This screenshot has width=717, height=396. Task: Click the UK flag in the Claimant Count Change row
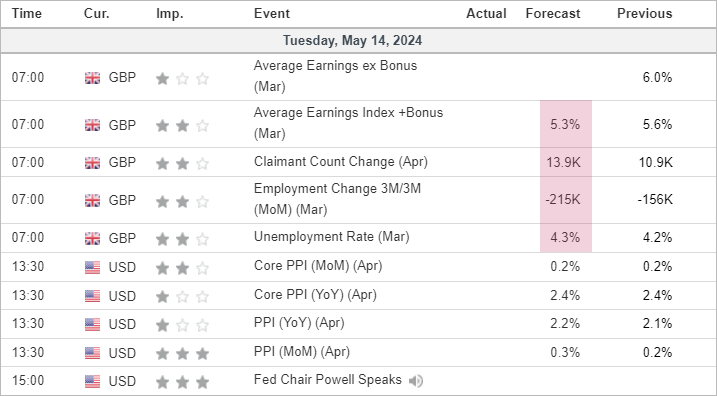point(92,163)
